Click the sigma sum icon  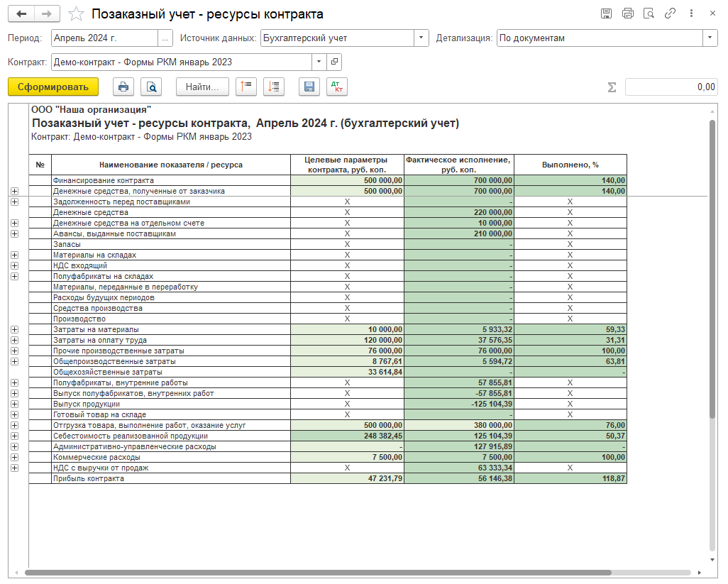click(612, 87)
